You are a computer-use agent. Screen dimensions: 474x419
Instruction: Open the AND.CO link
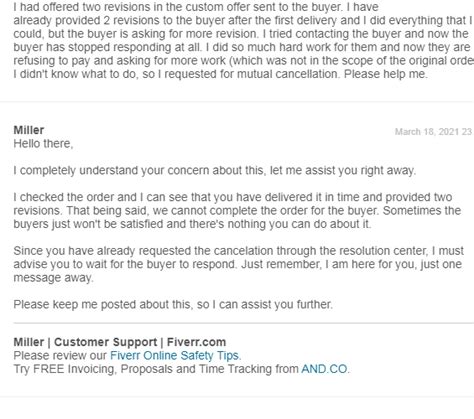tap(324, 369)
